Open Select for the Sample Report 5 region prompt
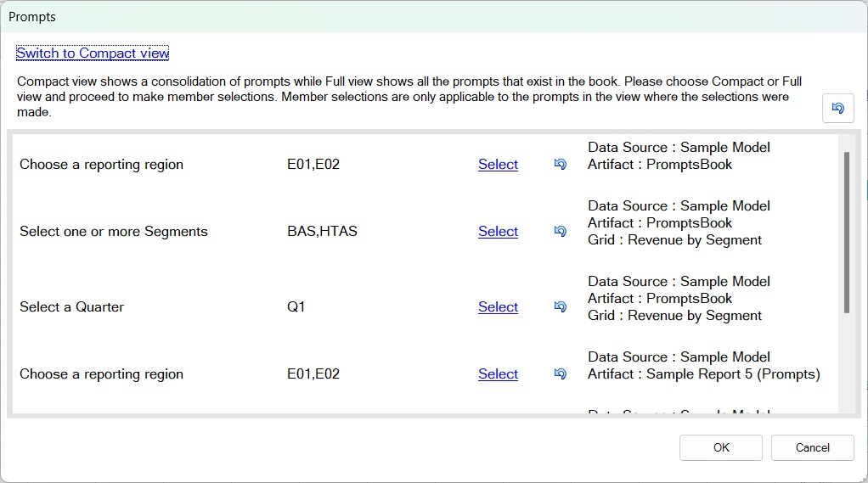Screen dimensions: 868x483 tap(498, 374)
